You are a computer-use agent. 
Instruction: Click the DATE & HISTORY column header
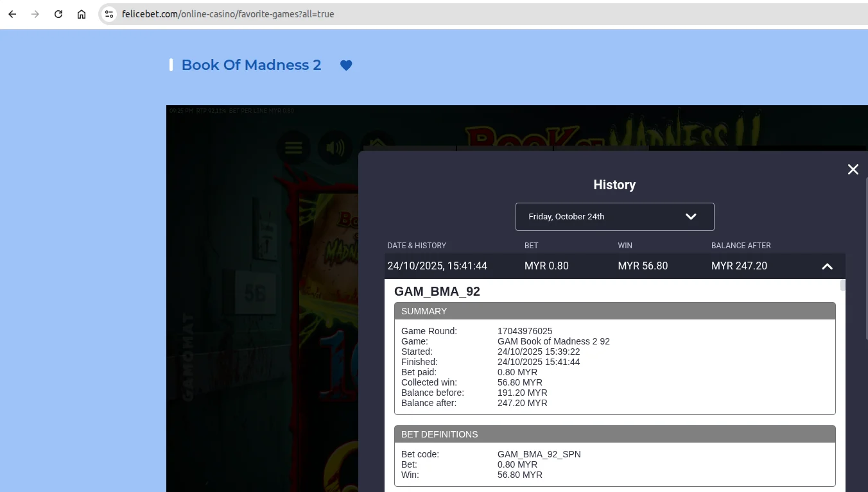417,246
